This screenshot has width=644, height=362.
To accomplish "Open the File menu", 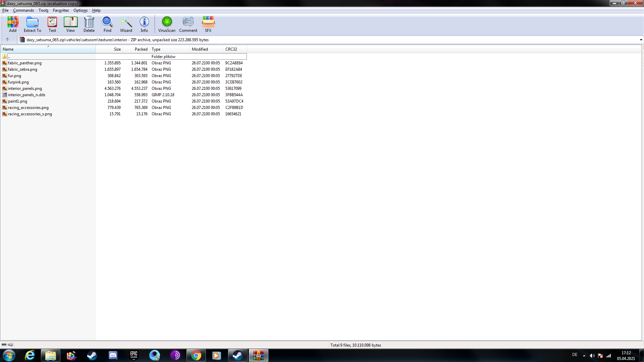I will [5, 10].
